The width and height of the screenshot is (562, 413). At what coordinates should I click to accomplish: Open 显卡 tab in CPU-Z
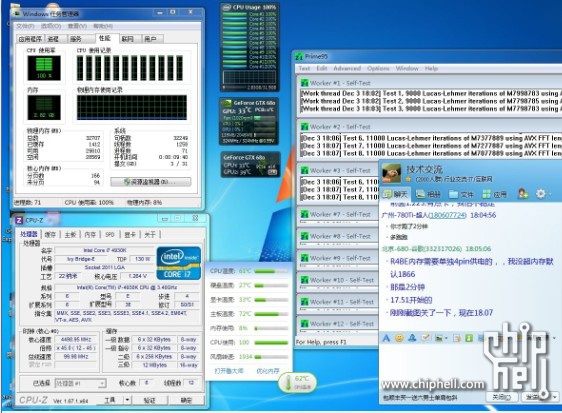point(130,235)
